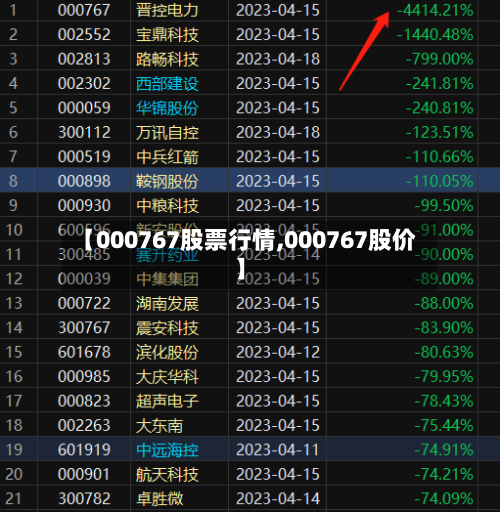Open 大东南 stock name
The height and width of the screenshot is (512, 500).
(159, 425)
